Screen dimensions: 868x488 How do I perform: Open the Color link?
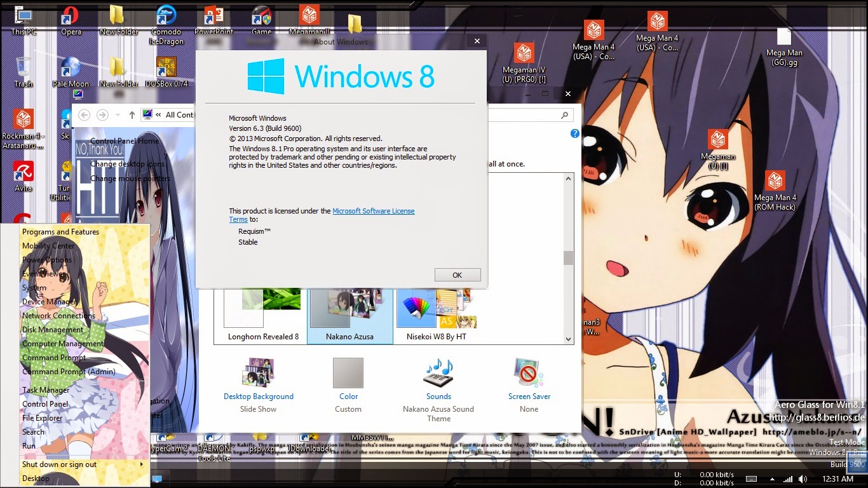pos(348,396)
